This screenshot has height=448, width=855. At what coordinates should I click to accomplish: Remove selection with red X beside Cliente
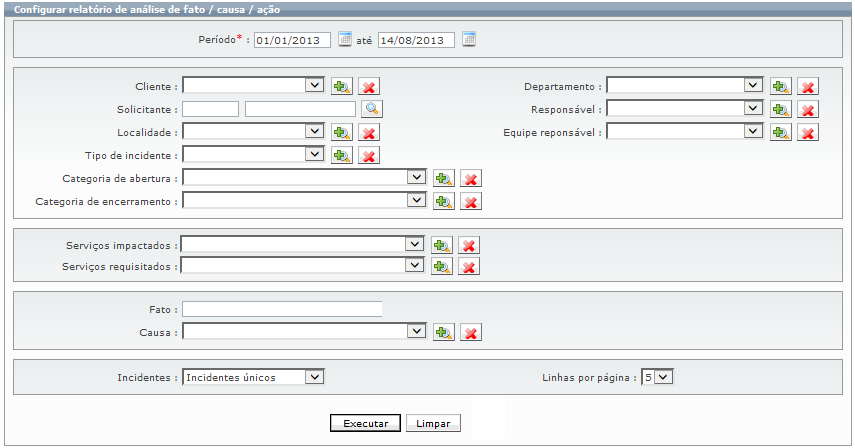tap(369, 86)
